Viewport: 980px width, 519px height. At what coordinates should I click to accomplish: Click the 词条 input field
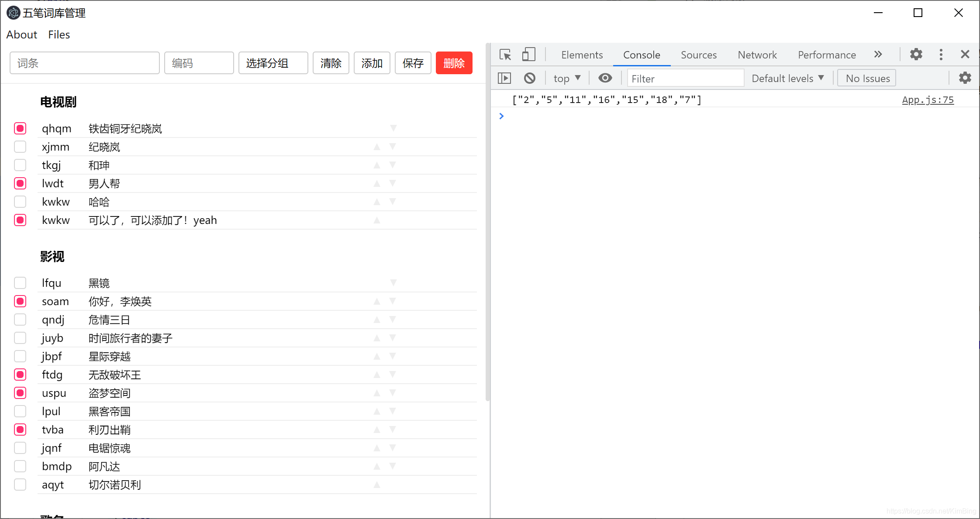point(84,63)
